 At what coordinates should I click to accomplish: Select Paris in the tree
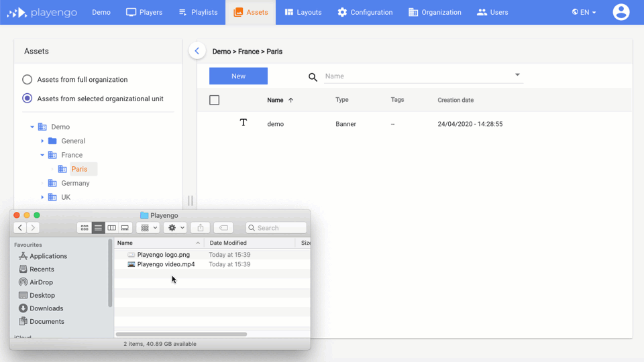point(79,169)
